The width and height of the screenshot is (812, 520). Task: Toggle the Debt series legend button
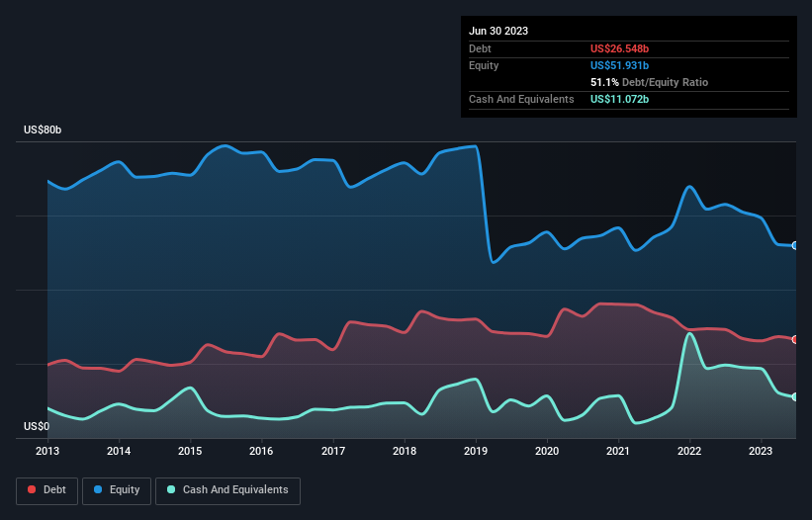point(46,490)
